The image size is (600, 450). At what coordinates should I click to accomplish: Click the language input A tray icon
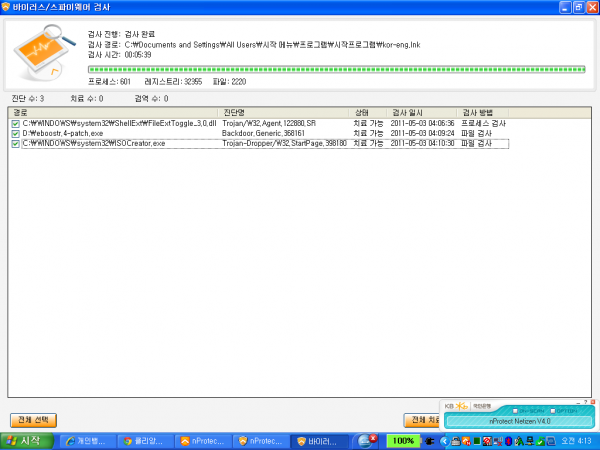click(519, 441)
